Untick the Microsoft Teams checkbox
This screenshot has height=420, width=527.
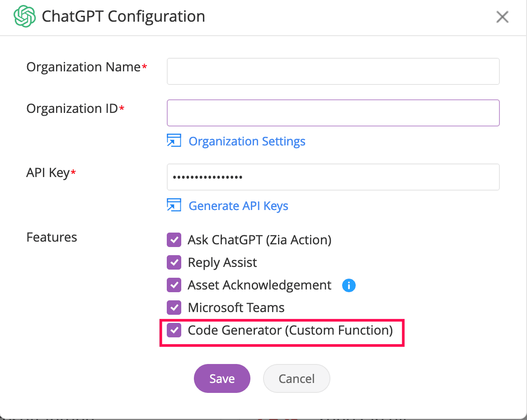point(174,308)
